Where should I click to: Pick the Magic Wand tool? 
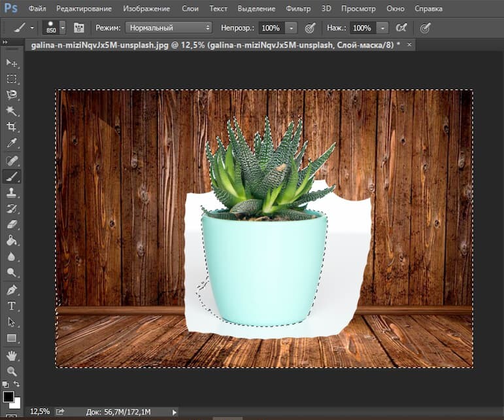(11, 111)
